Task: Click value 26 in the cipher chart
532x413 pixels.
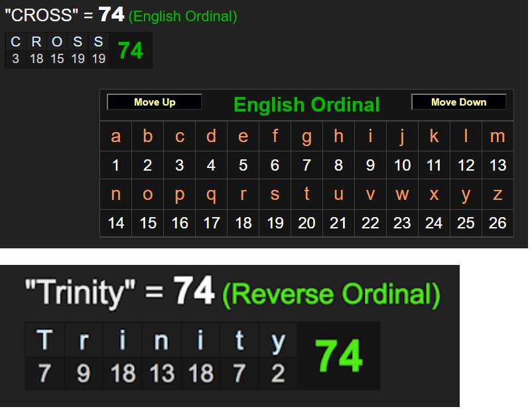Action: [x=498, y=223]
